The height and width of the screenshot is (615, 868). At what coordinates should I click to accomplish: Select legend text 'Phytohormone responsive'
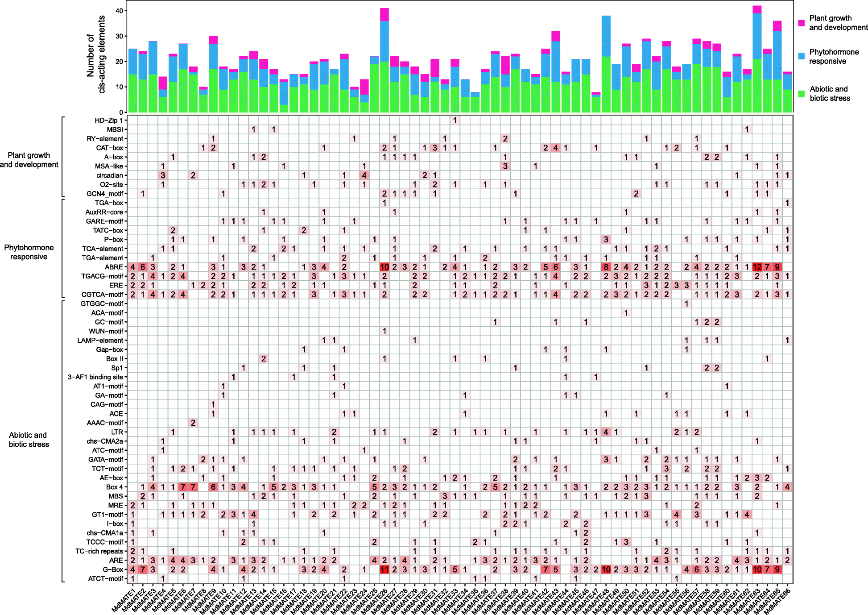834,57
